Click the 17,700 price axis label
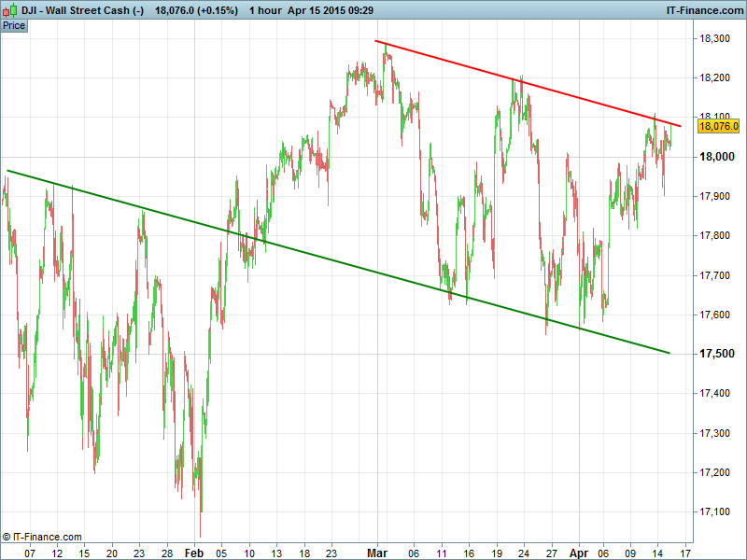 (x=714, y=275)
